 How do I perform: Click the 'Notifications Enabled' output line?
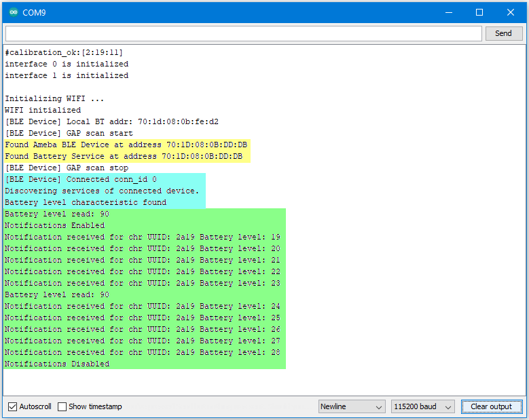[x=54, y=225]
